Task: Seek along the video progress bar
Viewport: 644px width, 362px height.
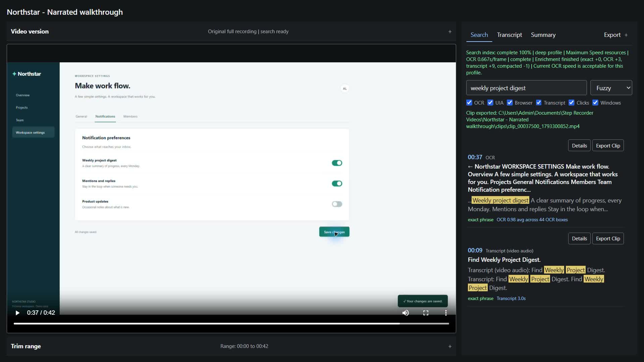Action: 231,323
